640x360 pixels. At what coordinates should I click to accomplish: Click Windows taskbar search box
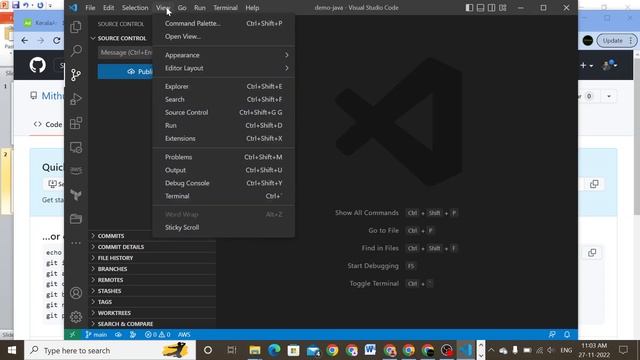pyautogui.click(x=110, y=350)
